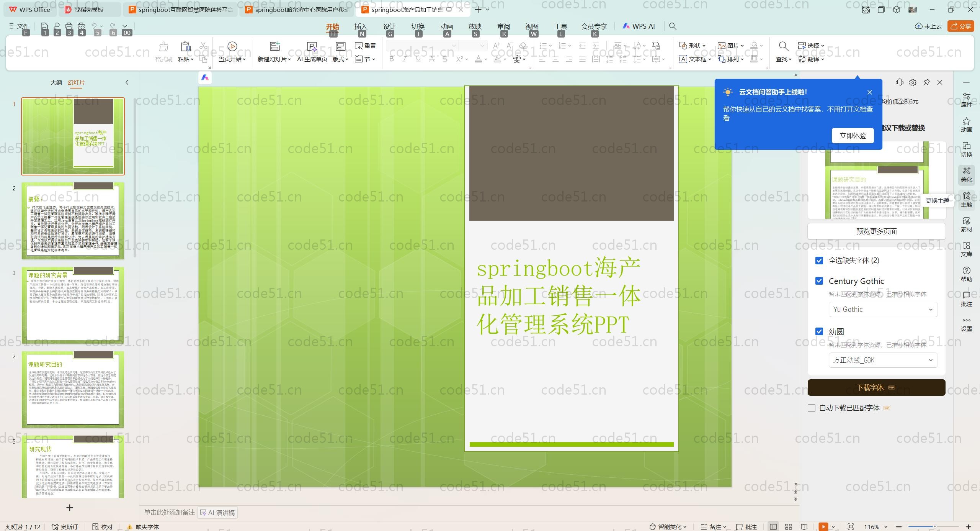Expand the Yu Gothic font dropdown

883,310
